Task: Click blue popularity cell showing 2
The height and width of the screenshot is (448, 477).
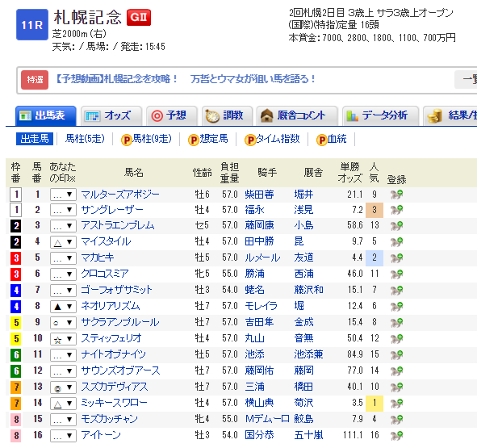Action: 374,258
